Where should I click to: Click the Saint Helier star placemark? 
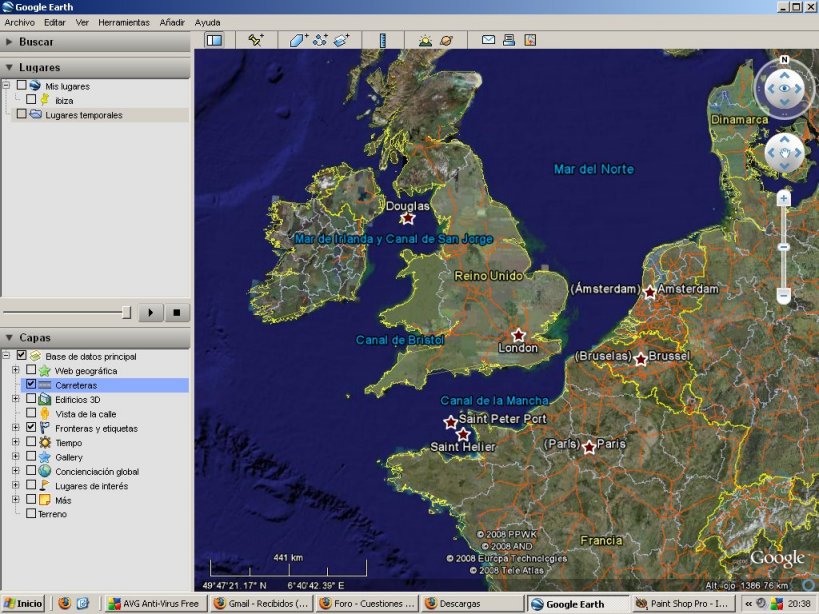(463, 434)
